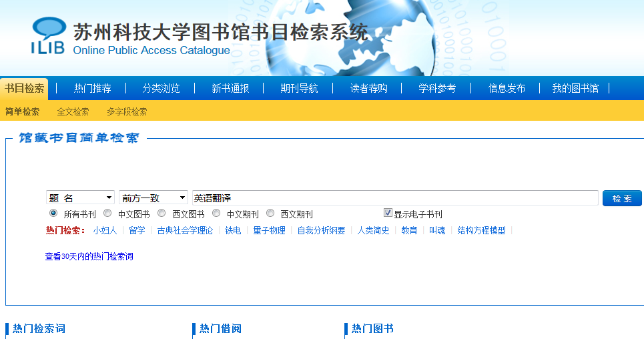Switch to 全文检索 sub-tab

(x=73, y=111)
